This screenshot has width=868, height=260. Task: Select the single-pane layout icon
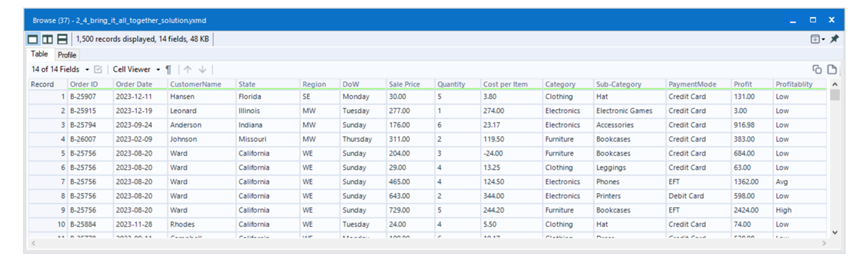pos(34,40)
